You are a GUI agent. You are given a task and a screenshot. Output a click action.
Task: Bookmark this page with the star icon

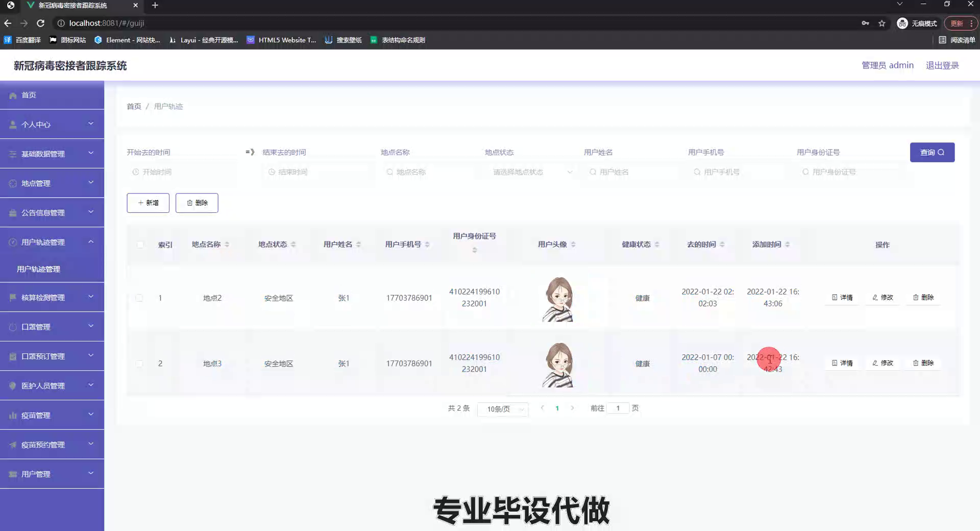click(881, 23)
